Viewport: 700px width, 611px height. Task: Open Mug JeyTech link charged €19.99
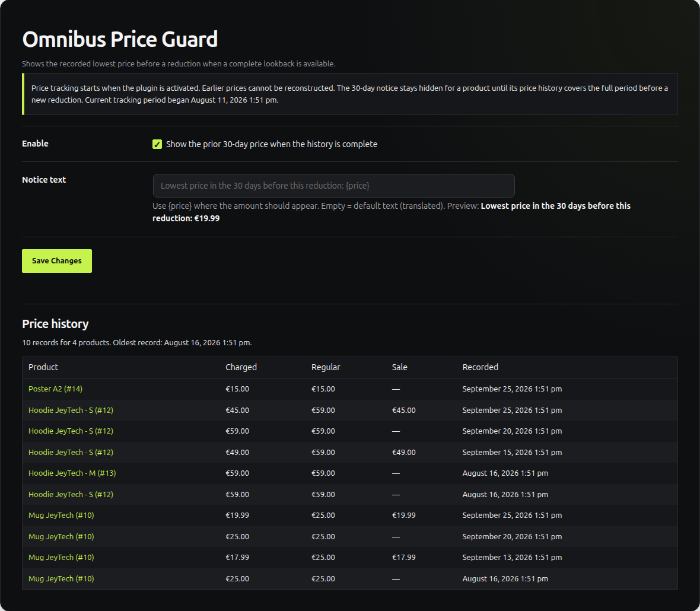point(61,515)
